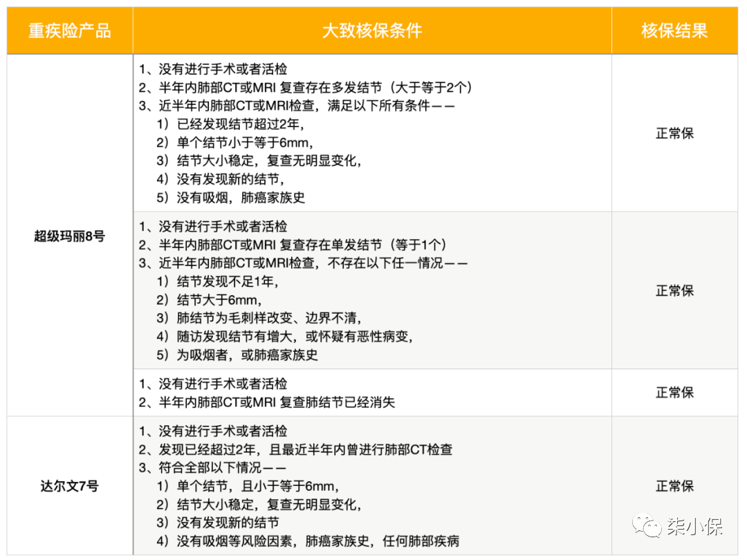Click '正常保' in the 肺结节已经消失 row
The image size is (747, 560).
674,393
